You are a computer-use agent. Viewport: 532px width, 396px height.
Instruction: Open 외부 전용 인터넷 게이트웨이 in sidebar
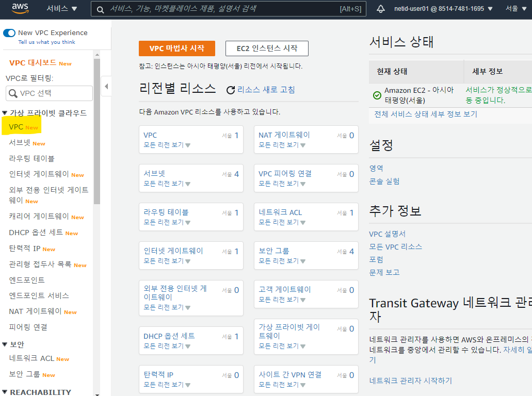(49, 195)
